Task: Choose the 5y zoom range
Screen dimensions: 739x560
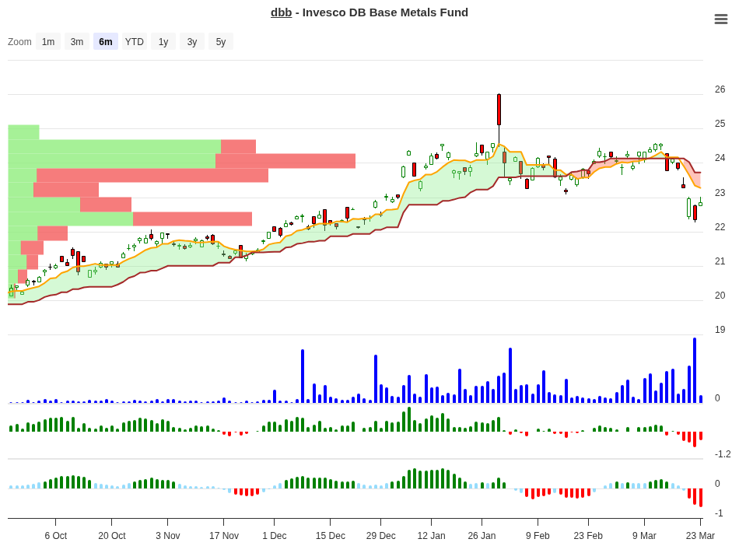Action: pyautogui.click(x=221, y=41)
